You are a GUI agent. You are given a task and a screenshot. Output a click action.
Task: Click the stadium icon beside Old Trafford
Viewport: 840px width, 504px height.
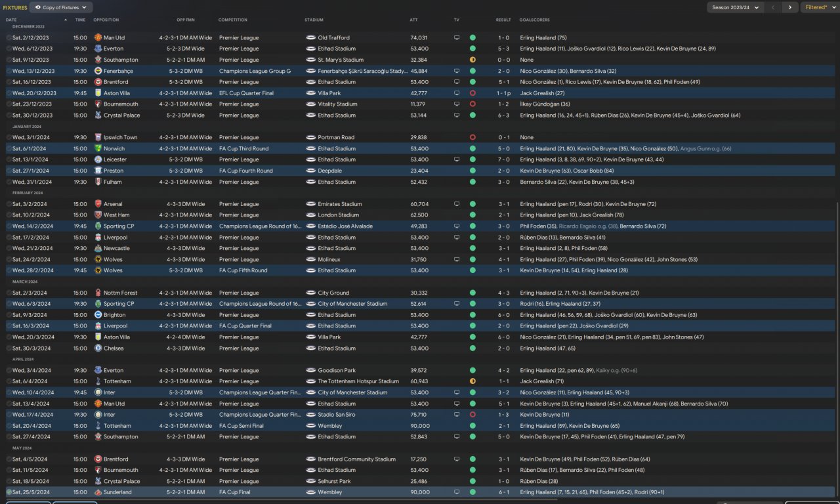tap(310, 38)
